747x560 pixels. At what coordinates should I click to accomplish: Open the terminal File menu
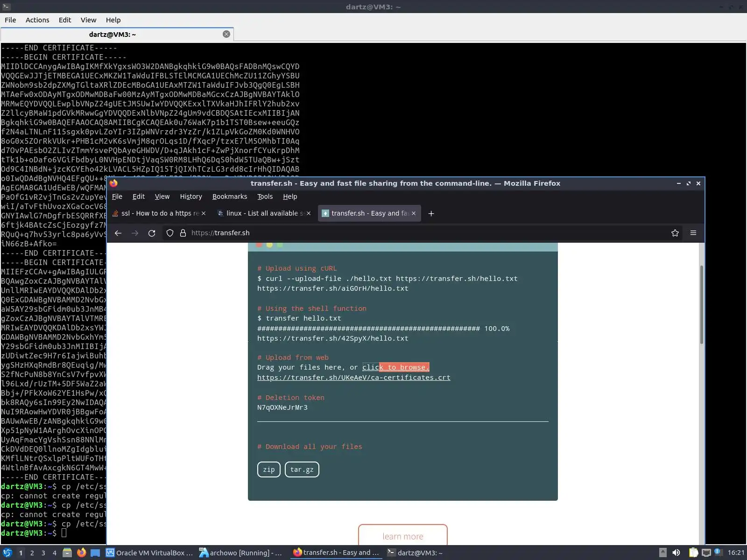10,20
